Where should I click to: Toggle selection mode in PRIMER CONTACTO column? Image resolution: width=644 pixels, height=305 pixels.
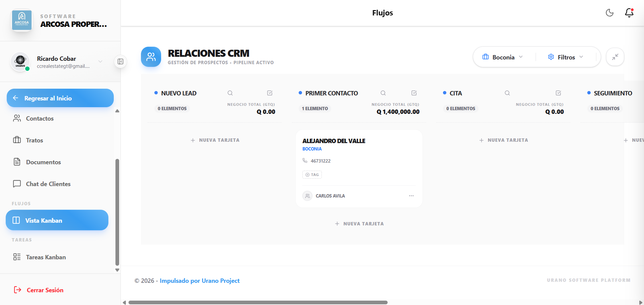pyautogui.click(x=414, y=93)
